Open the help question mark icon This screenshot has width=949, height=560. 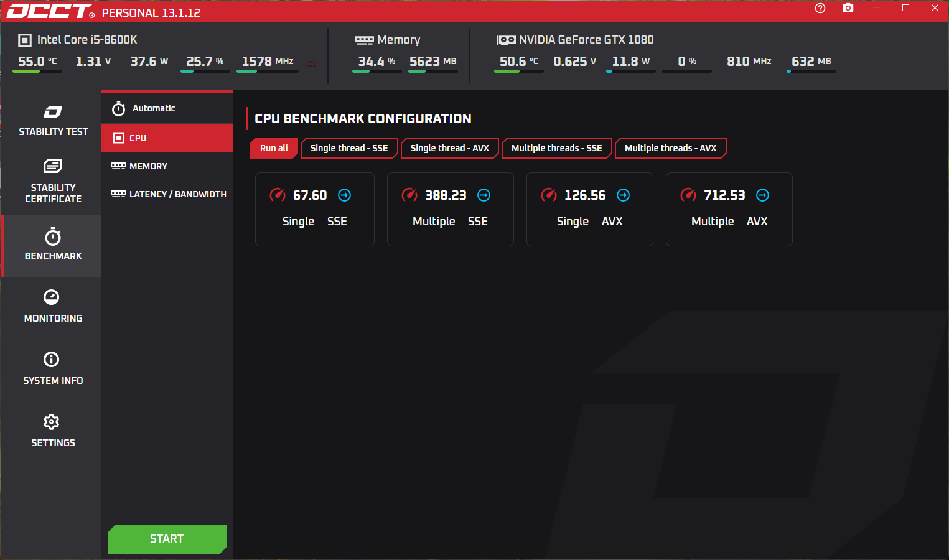click(820, 8)
